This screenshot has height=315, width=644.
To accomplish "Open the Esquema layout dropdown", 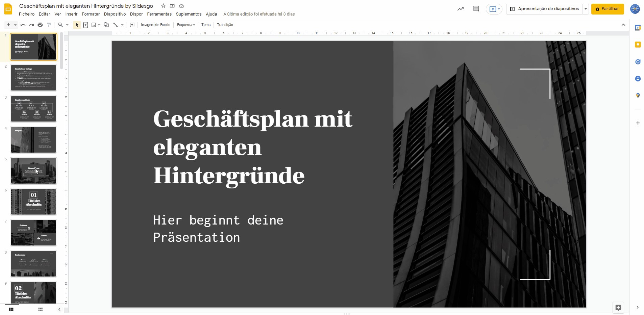I will [186, 25].
